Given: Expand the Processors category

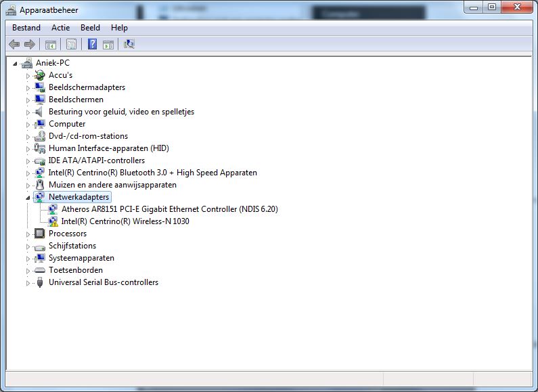Looking at the screenshot, I should 28,234.
